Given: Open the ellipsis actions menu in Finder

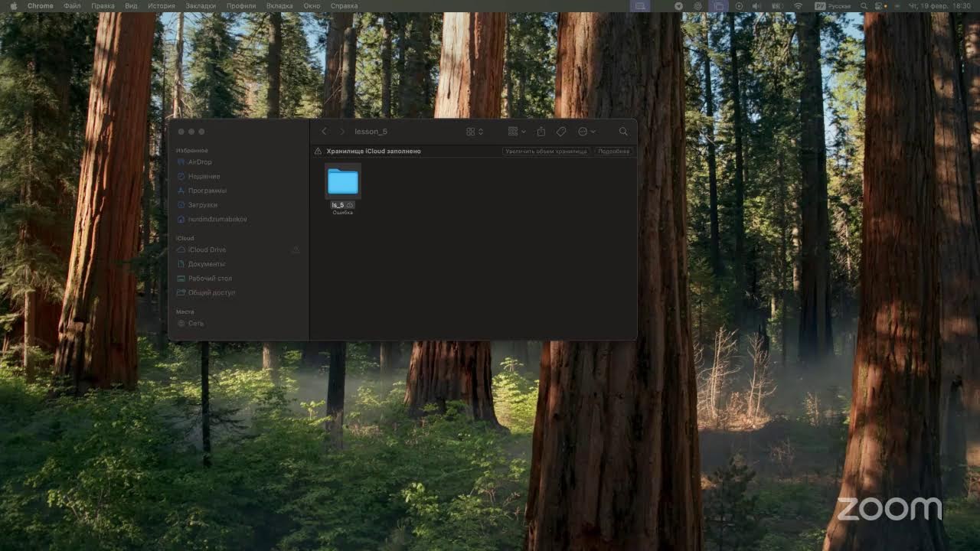Looking at the screenshot, I should [x=586, y=132].
